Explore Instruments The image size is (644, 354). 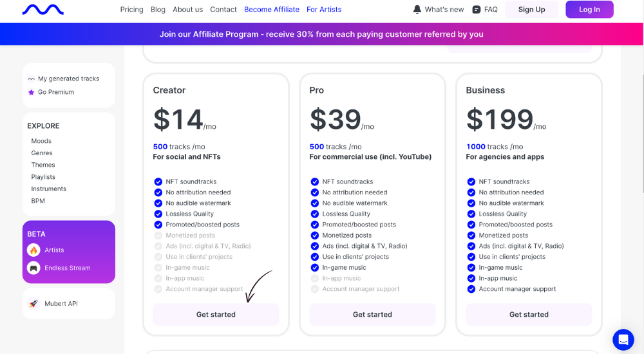pos(48,189)
